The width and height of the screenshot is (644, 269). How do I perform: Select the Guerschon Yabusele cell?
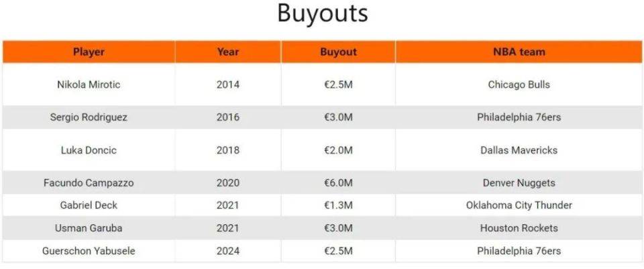[89, 251]
